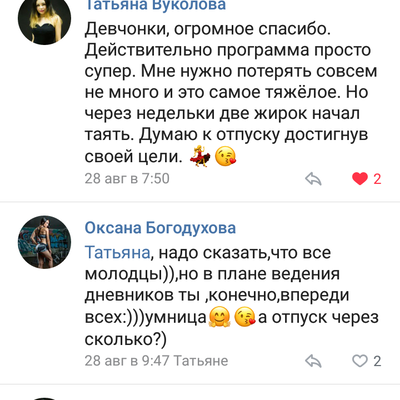This screenshot has height=400, width=400.
Task: Open timestamp 28 авг в 7:50
Action: pos(127,179)
